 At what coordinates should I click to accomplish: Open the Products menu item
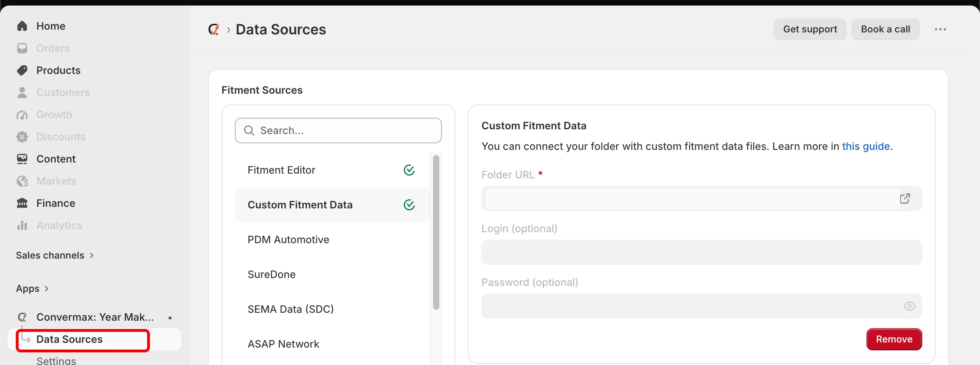click(59, 70)
